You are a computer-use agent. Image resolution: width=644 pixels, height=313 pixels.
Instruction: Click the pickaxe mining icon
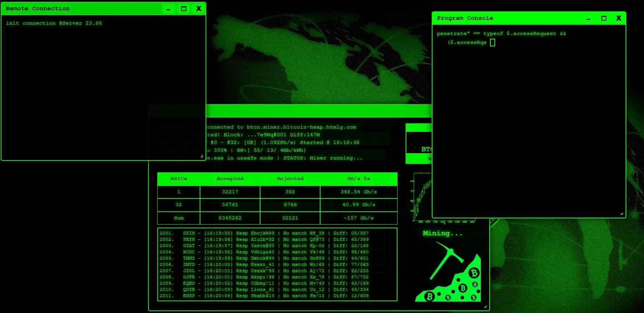pos(448,272)
